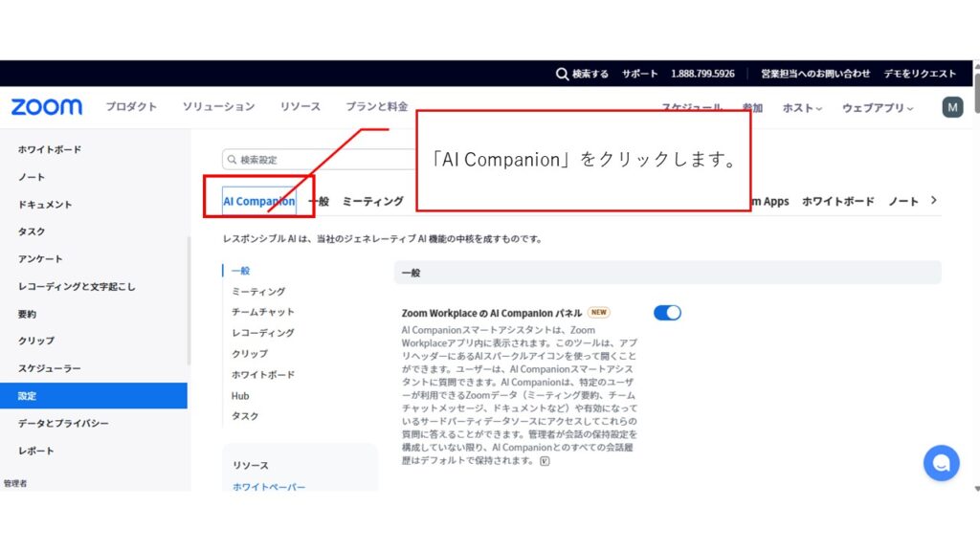Jump to チームチャット in the section list

[x=263, y=312]
